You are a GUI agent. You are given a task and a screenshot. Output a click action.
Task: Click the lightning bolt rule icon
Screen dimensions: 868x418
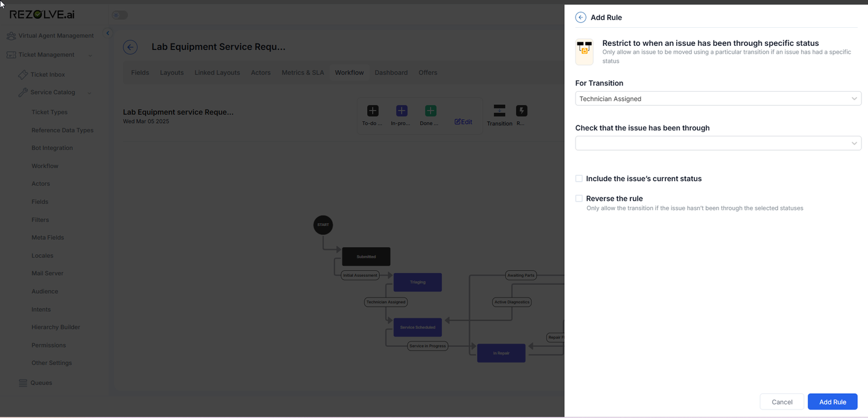[x=521, y=111]
